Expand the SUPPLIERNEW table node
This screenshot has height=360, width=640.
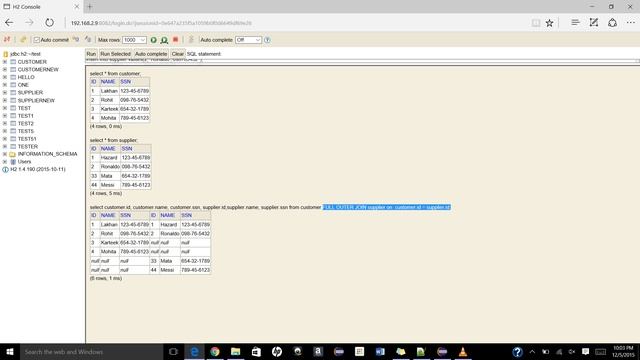5,100
